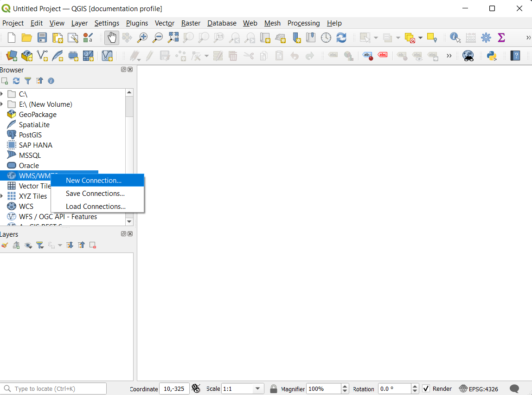Toggle Filter Legend in the Layers panel
Viewport: 532px width, 395px height.
click(x=40, y=245)
